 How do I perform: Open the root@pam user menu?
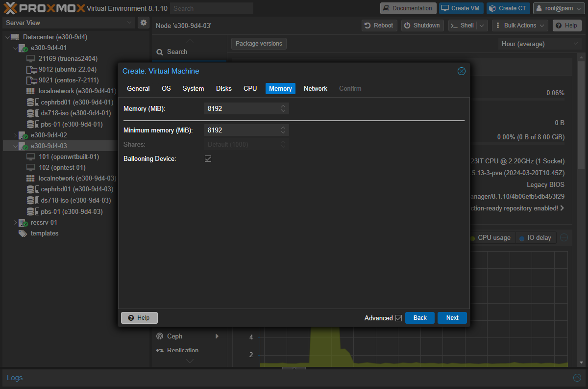[x=559, y=8]
